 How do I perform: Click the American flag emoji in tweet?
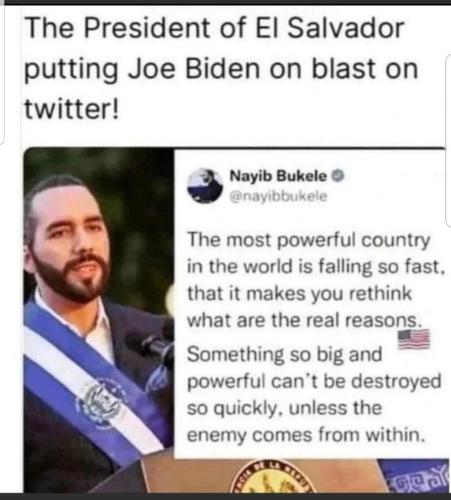414,339
